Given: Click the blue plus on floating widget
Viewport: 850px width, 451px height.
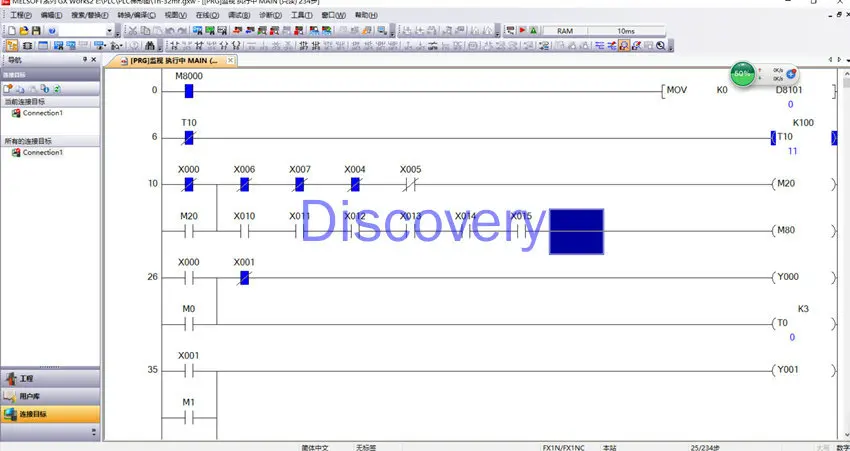Looking at the screenshot, I should point(791,74).
